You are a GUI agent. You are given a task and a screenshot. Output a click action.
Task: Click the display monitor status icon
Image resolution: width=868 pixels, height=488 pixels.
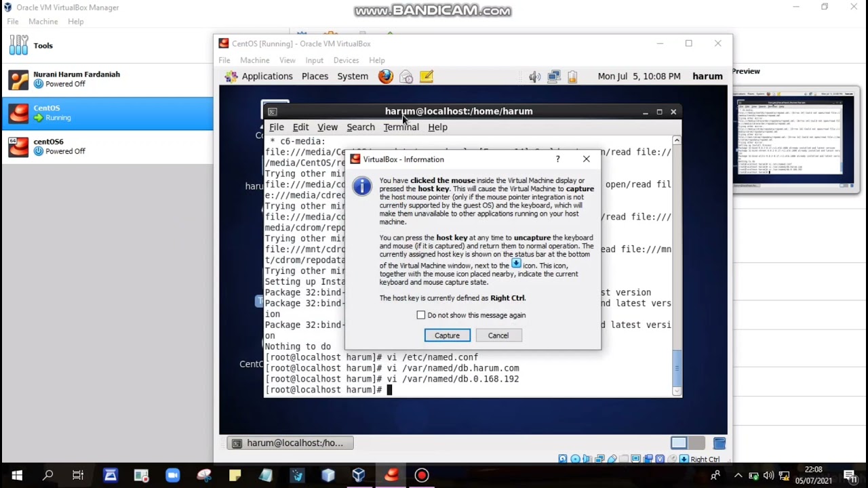pos(635,459)
